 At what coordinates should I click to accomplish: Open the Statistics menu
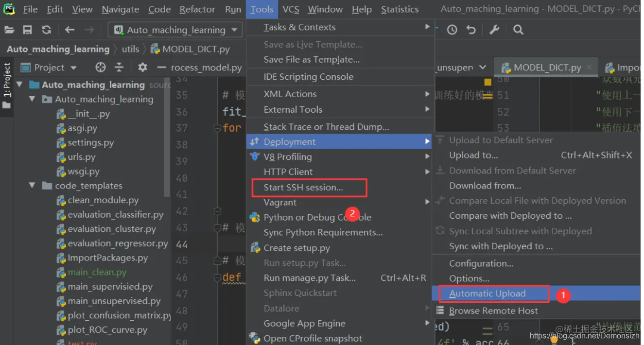pos(400,9)
